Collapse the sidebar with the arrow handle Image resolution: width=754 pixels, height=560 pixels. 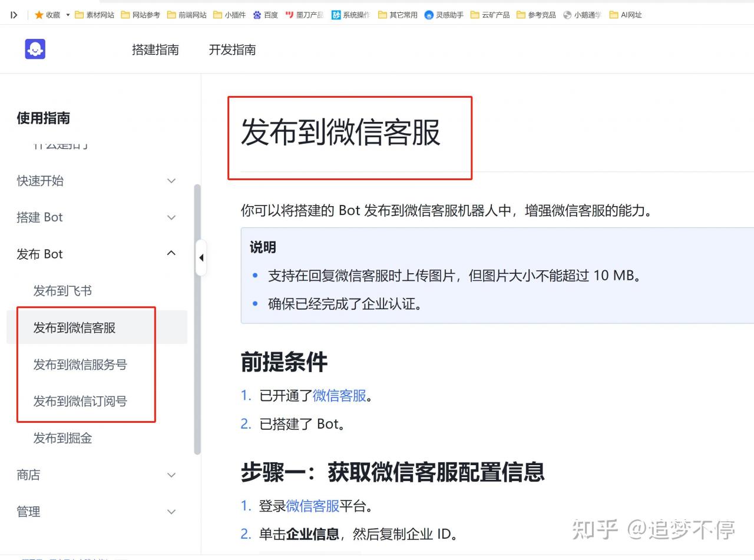(201, 258)
